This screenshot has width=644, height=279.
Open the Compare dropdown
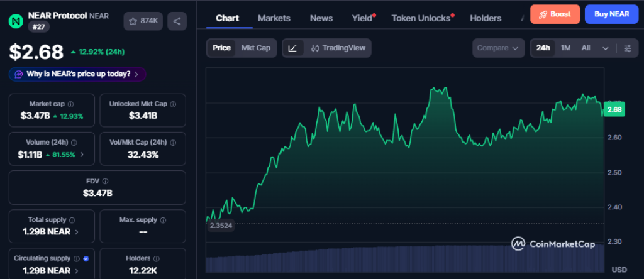coord(498,48)
